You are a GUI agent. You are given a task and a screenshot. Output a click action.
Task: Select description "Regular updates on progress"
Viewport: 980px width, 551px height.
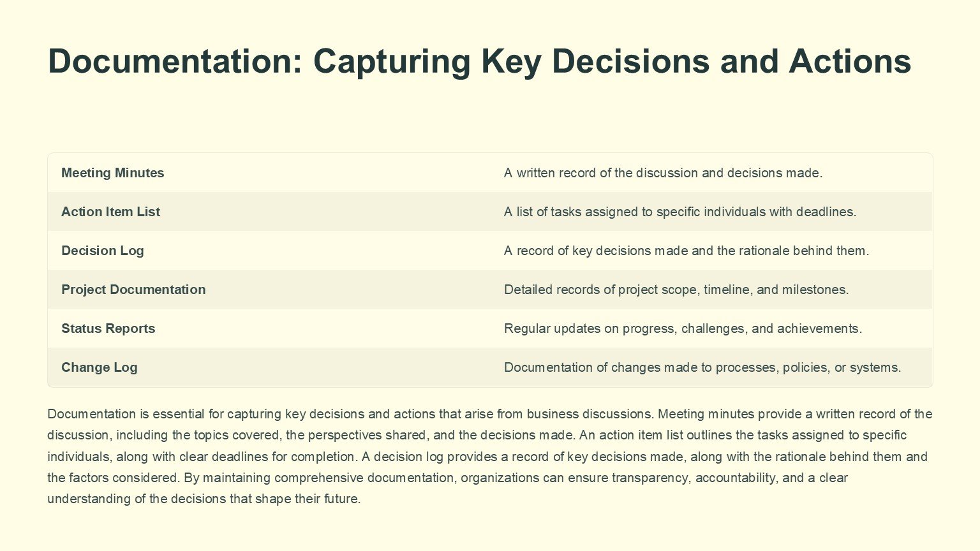click(x=683, y=328)
